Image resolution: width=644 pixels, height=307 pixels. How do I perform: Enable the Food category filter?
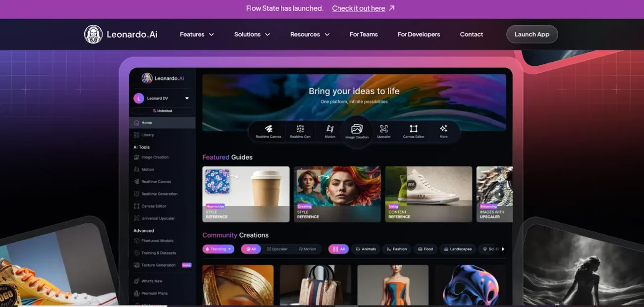[x=426, y=249]
